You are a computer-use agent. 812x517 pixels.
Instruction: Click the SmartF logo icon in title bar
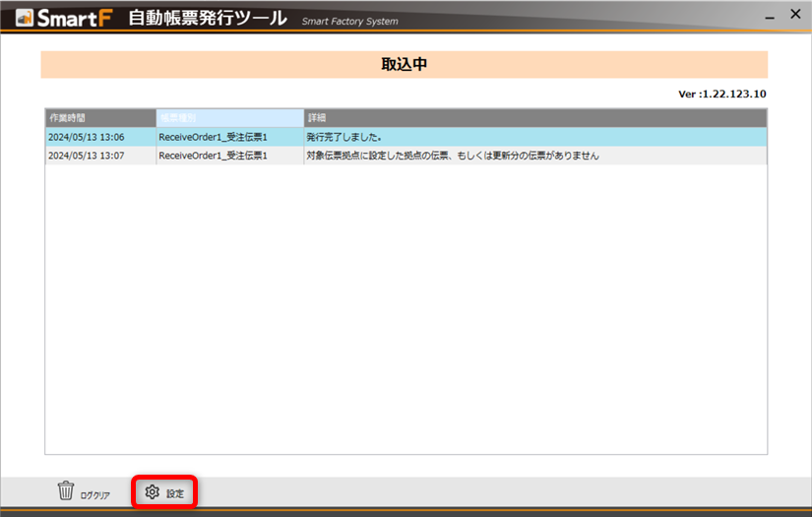[x=24, y=18]
